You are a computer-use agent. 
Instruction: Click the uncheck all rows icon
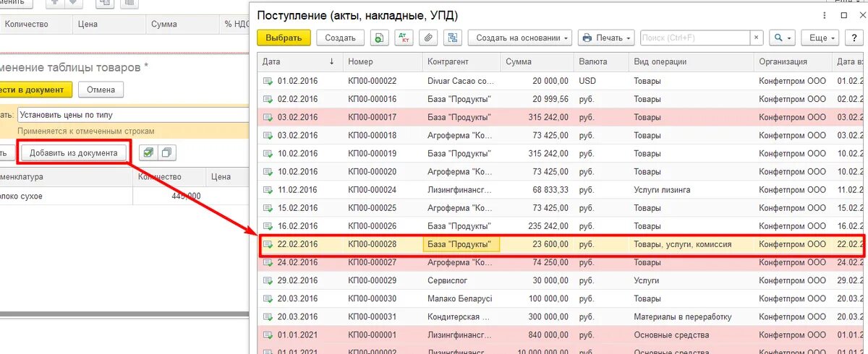168,152
